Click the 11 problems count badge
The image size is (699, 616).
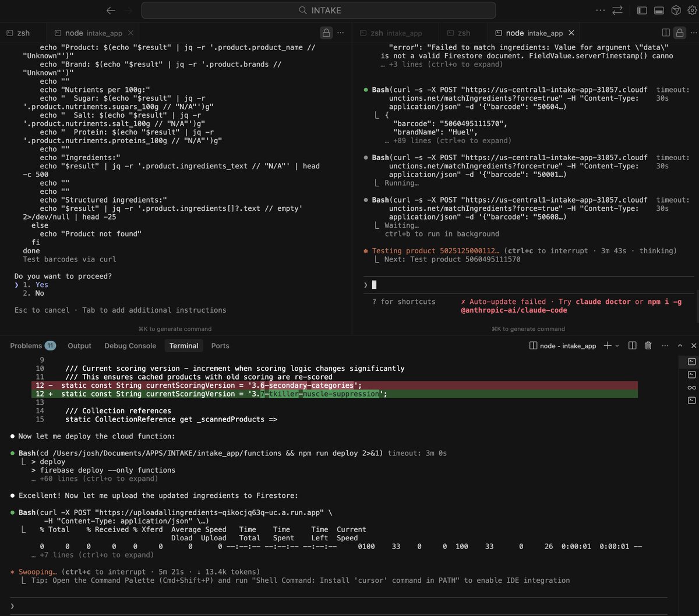[50, 345]
